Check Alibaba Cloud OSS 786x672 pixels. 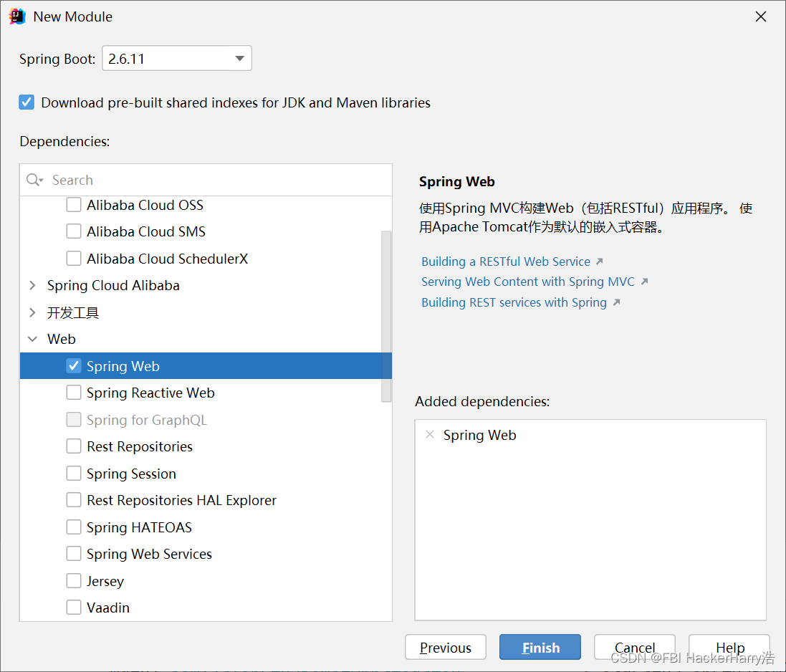pyautogui.click(x=74, y=204)
